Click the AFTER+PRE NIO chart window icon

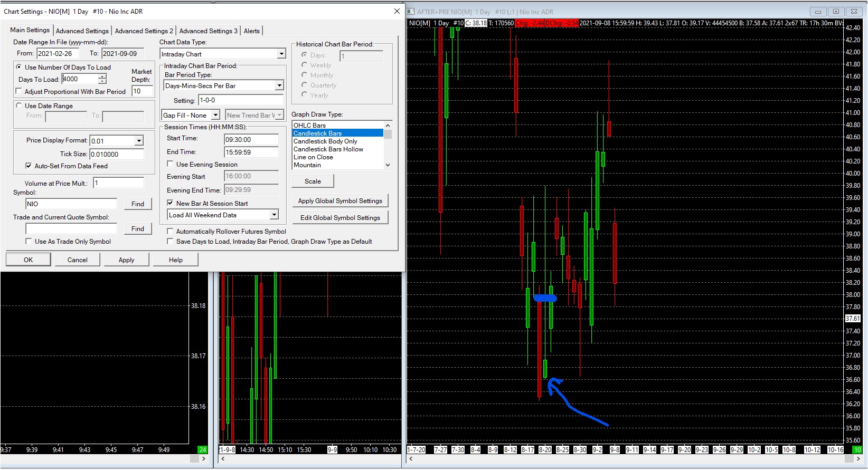[x=411, y=12]
